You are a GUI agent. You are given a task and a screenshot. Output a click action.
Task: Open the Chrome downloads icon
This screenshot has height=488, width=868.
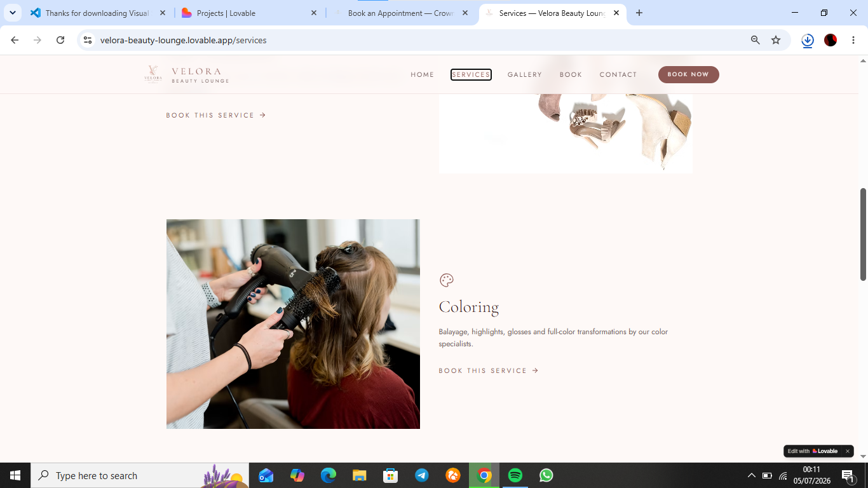click(x=808, y=40)
